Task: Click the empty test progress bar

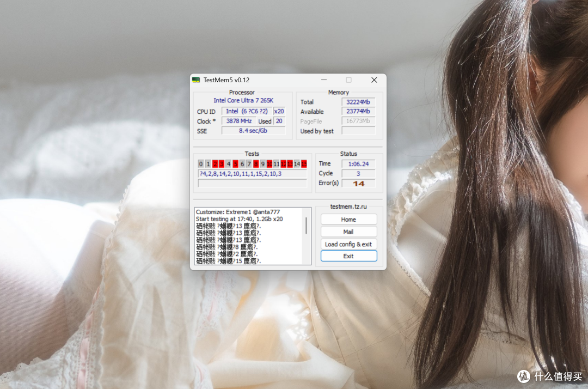Action: point(253,184)
